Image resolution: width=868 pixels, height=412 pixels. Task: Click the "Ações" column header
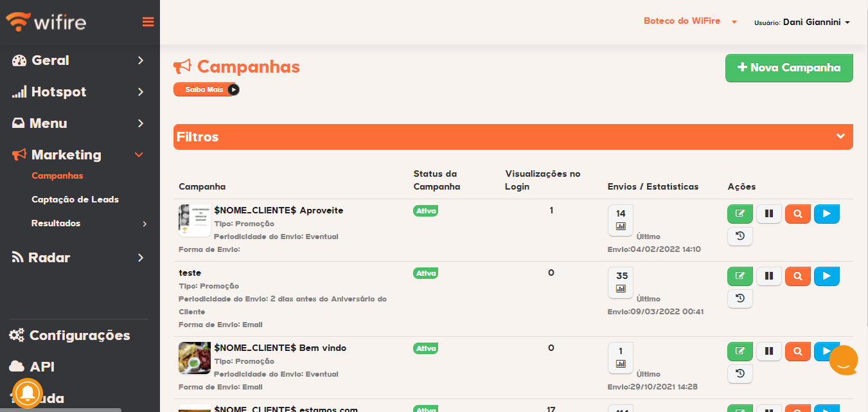[x=742, y=187]
